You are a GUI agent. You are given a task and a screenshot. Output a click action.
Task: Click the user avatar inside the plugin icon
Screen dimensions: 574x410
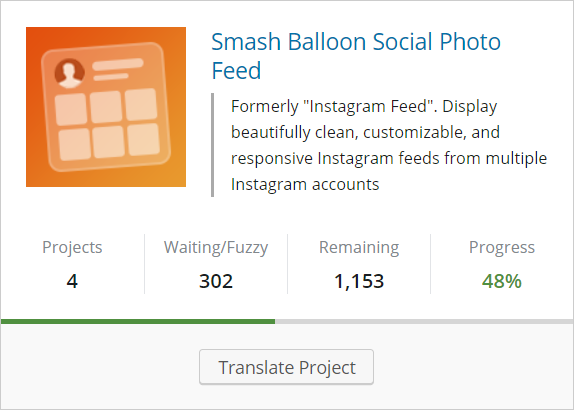(70, 73)
